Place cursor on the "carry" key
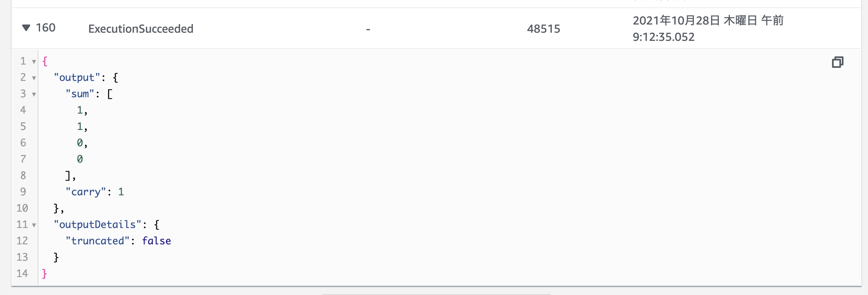The width and height of the screenshot is (868, 295). click(x=86, y=192)
